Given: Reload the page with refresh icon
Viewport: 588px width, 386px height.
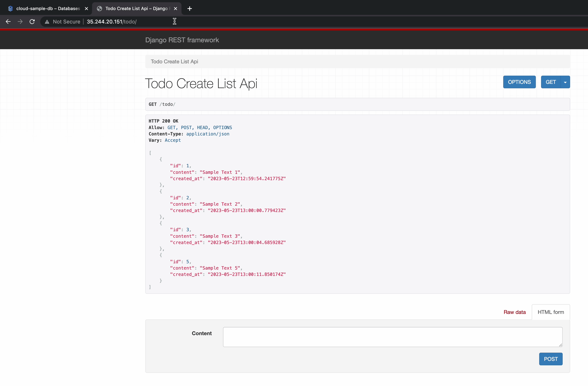Looking at the screenshot, I should click(x=32, y=22).
